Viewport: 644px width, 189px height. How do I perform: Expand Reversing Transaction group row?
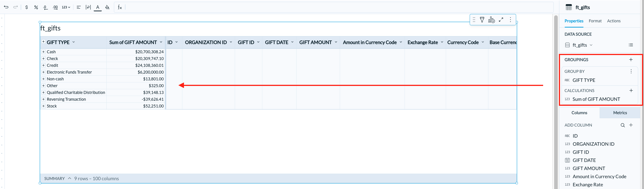(43, 99)
